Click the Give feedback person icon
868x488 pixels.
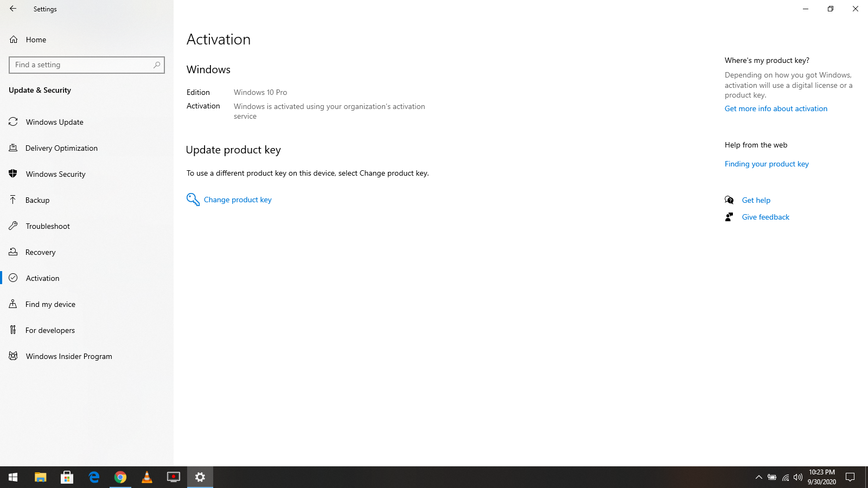coord(729,217)
